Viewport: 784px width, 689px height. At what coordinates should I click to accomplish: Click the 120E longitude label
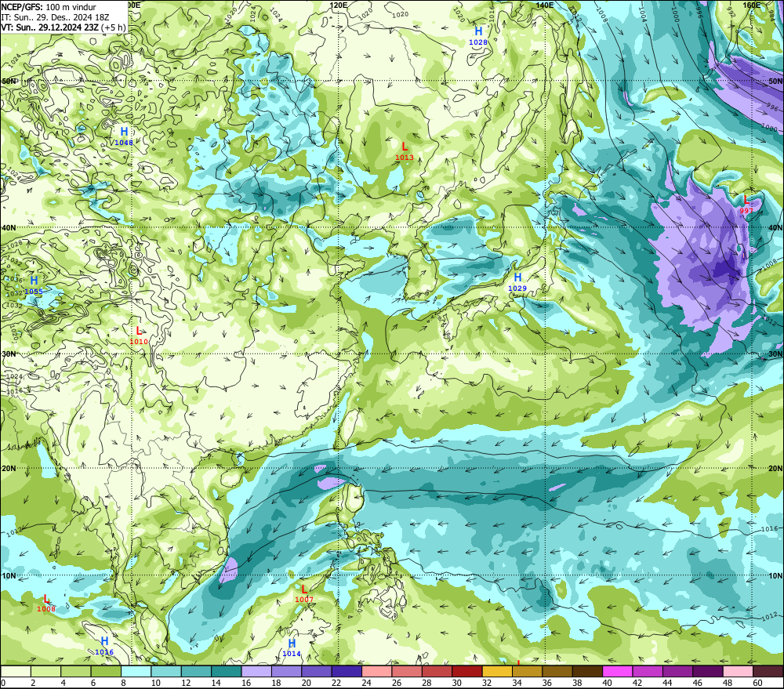(x=339, y=5)
